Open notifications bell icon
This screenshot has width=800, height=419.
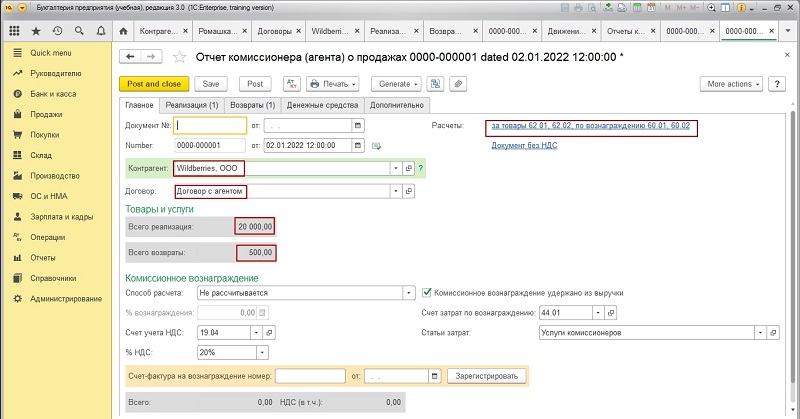[101, 31]
